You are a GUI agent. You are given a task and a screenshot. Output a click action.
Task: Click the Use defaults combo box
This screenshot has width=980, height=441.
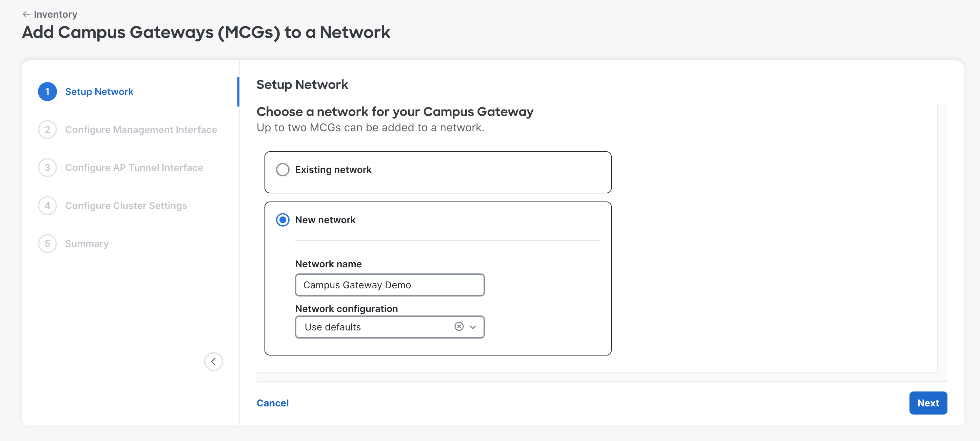tap(390, 327)
